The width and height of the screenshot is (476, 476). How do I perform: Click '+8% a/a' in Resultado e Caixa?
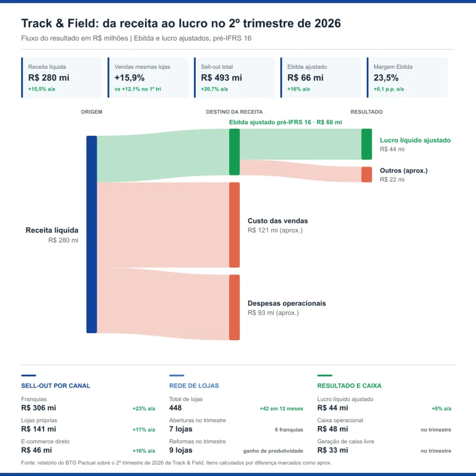(442, 409)
